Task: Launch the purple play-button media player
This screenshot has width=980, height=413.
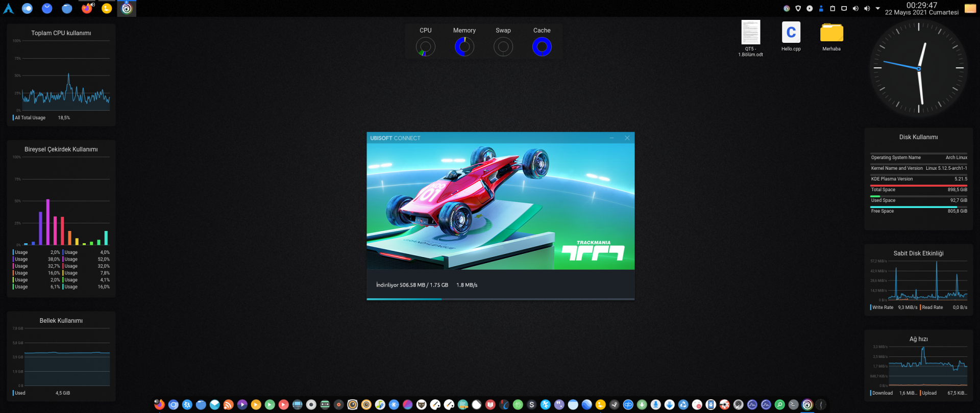Action: pos(242,405)
